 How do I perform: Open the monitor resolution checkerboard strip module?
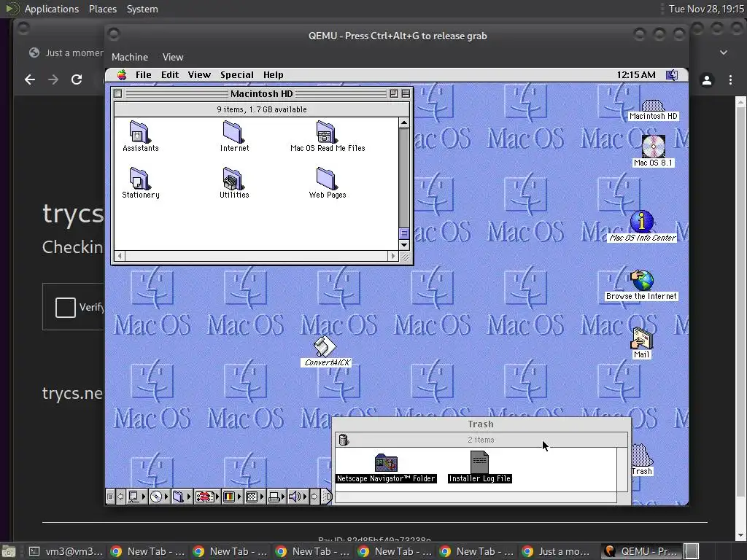[255, 497]
